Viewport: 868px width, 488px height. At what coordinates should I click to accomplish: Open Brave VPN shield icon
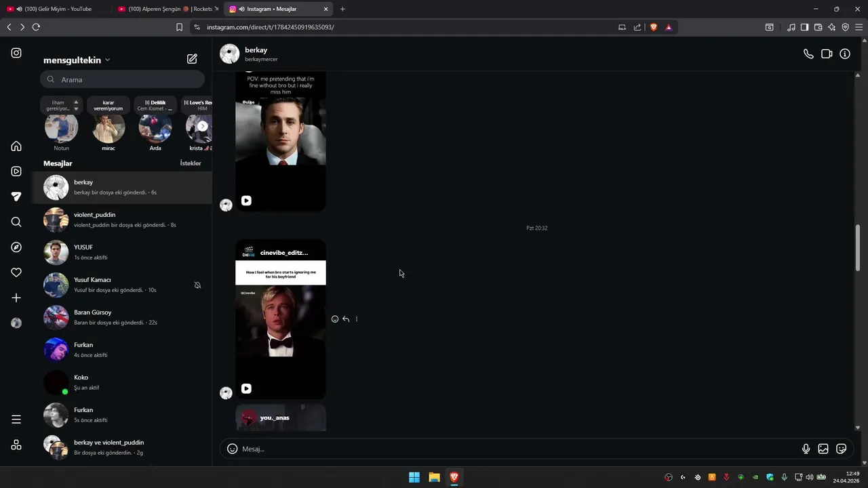point(846,27)
